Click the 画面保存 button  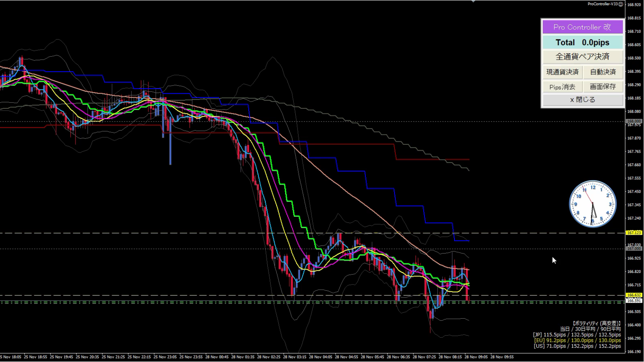(603, 87)
